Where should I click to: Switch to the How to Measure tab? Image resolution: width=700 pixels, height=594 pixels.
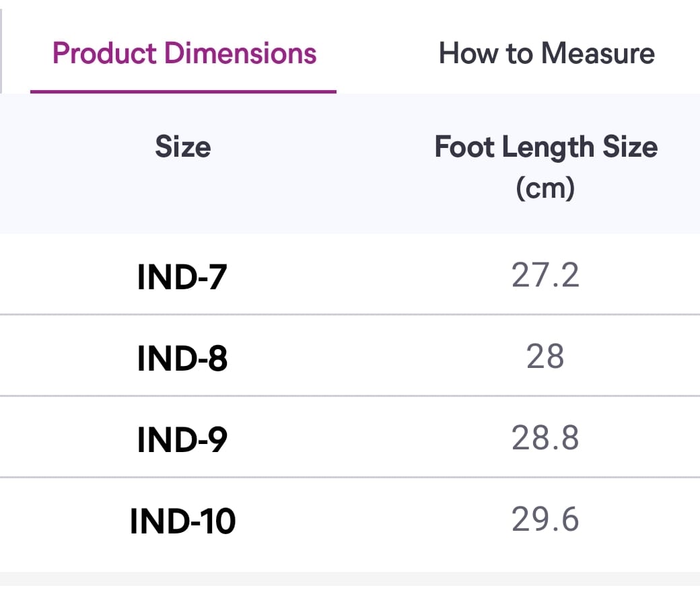pyautogui.click(x=546, y=53)
